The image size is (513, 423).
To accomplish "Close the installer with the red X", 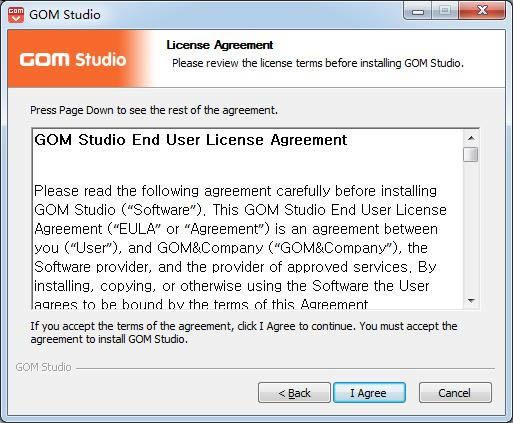I will click(x=482, y=12).
